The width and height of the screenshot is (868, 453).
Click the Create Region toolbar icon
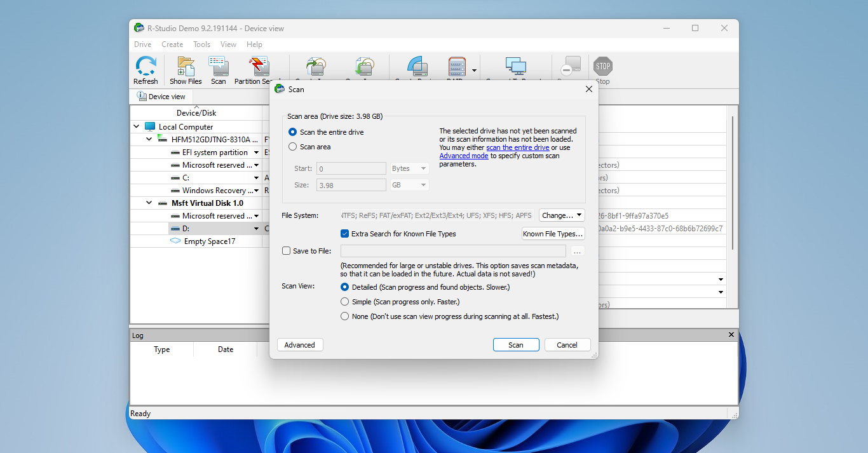tap(417, 67)
